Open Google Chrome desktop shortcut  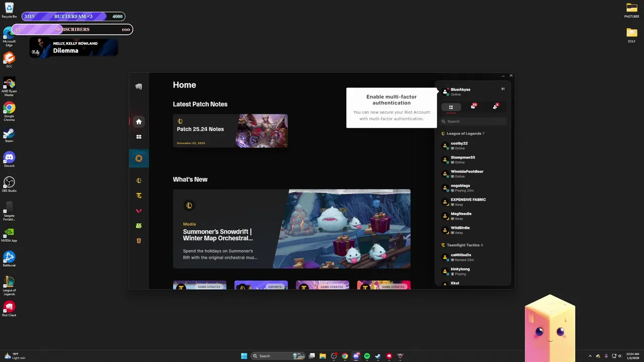9,112
